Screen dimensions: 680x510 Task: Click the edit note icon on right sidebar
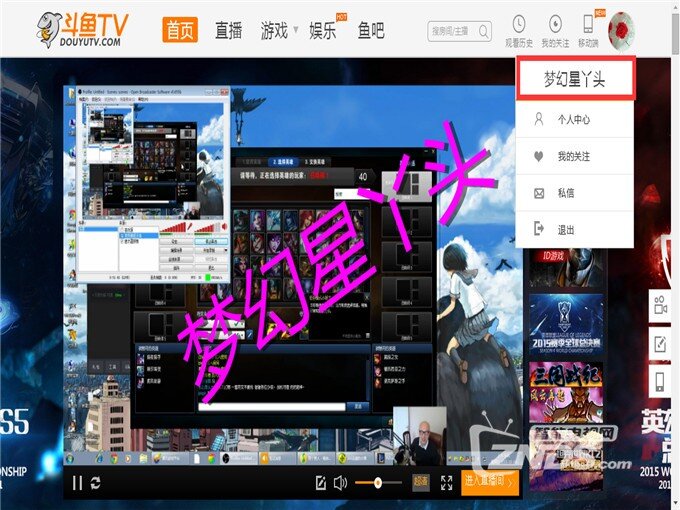[x=660, y=344]
